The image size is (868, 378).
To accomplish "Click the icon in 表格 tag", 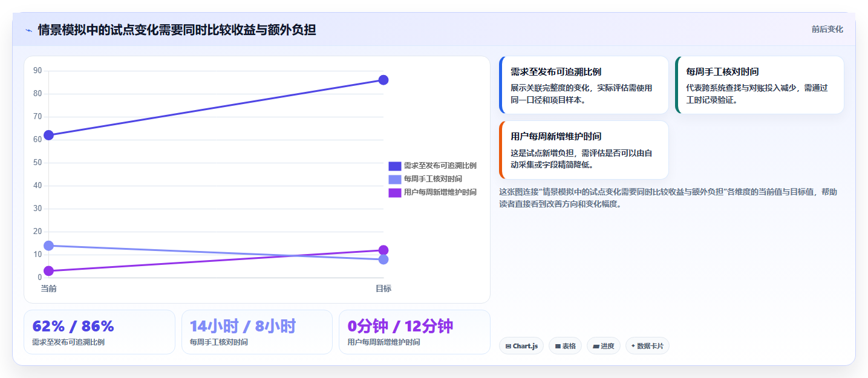I will pos(558,347).
